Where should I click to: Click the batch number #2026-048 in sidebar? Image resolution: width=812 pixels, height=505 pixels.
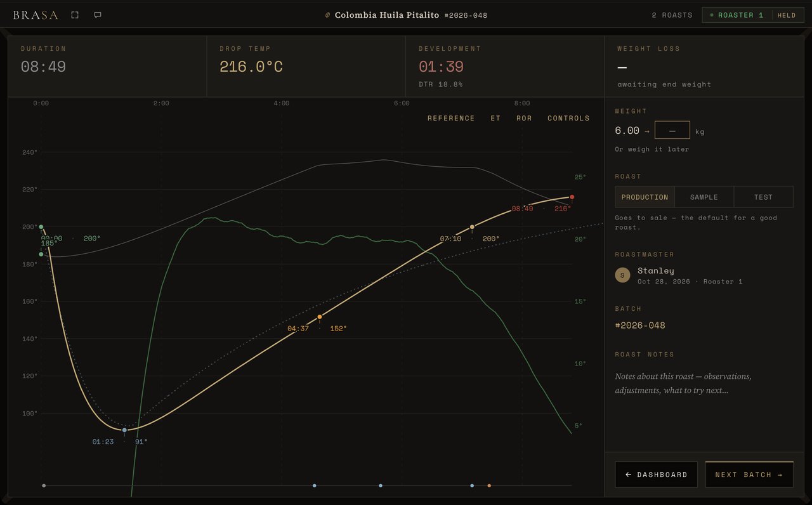[x=640, y=325]
